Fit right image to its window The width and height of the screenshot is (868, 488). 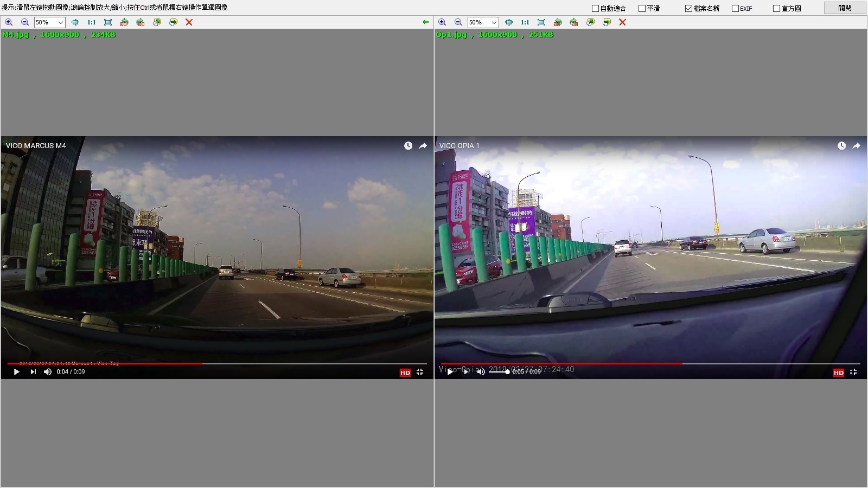coord(541,22)
